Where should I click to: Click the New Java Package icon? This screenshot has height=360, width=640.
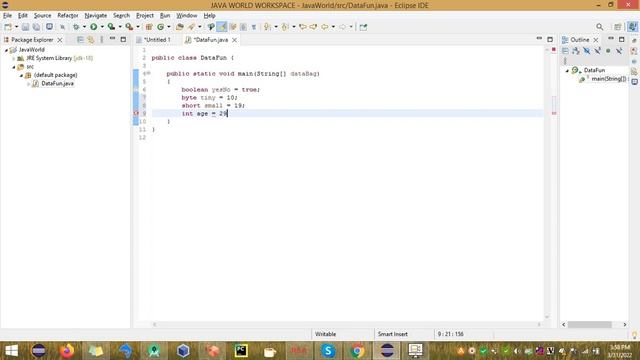coord(149,27)
